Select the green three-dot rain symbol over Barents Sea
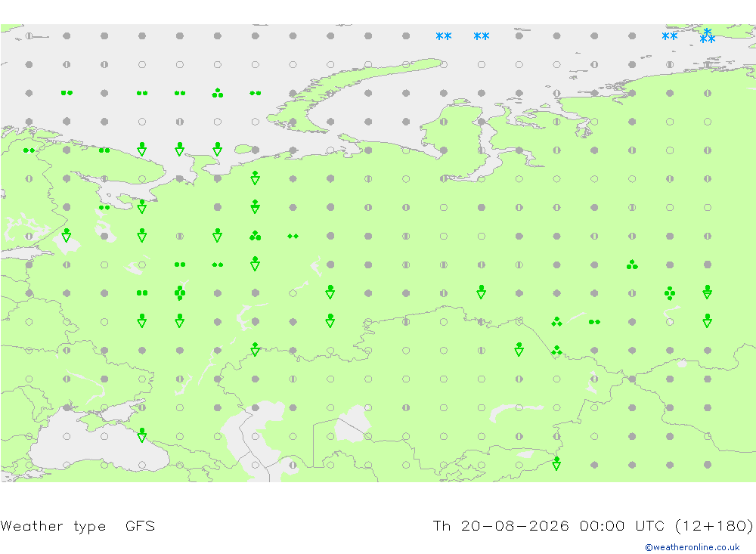The height and width of the screenshot is (554, 756). [218, 92]
